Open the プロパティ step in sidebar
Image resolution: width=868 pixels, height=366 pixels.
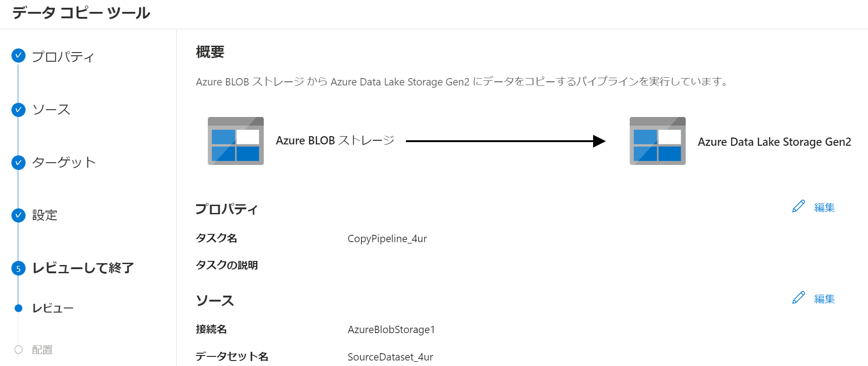(x=63, y=57)
